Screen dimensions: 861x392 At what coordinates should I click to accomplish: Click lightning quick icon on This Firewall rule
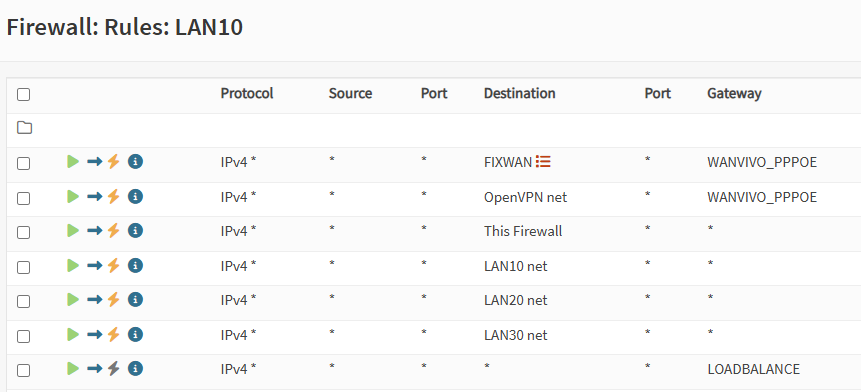click(x=114, y=231)
